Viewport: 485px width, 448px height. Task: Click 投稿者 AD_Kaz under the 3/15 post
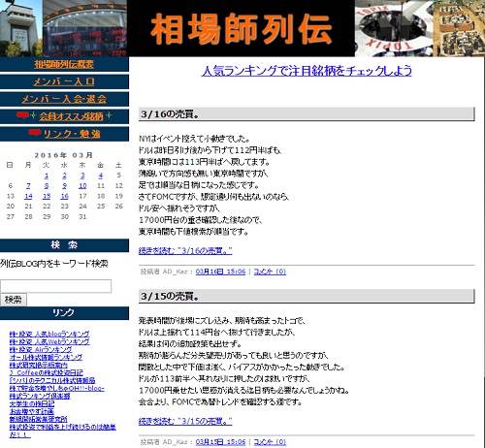click(164, 442)
